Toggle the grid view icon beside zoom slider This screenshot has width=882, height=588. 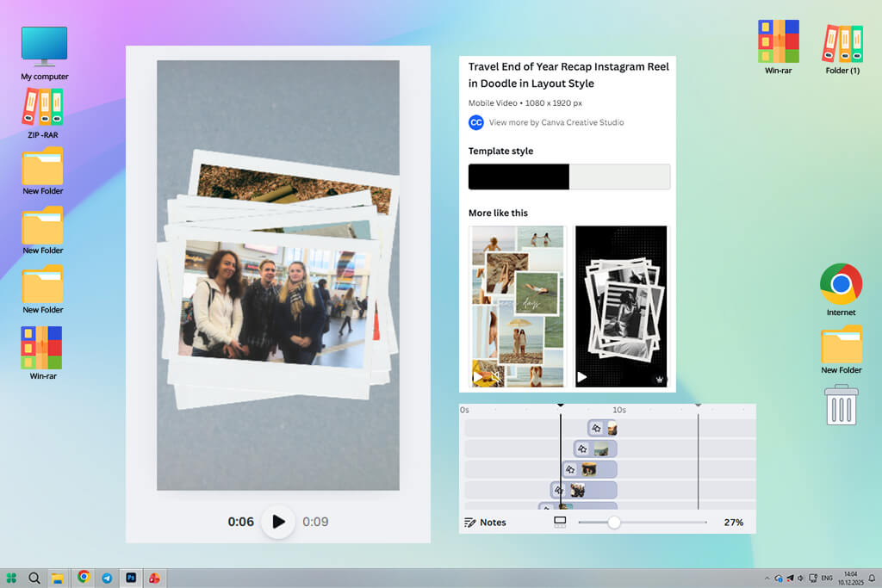tap(560, 523)
